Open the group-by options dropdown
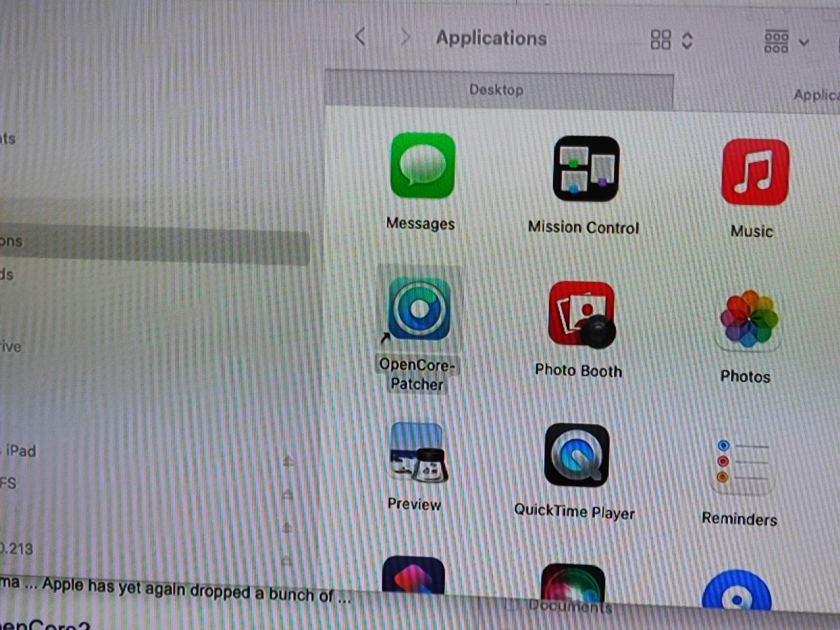Viewport: 840px width, 630px height. click(786, 42)
